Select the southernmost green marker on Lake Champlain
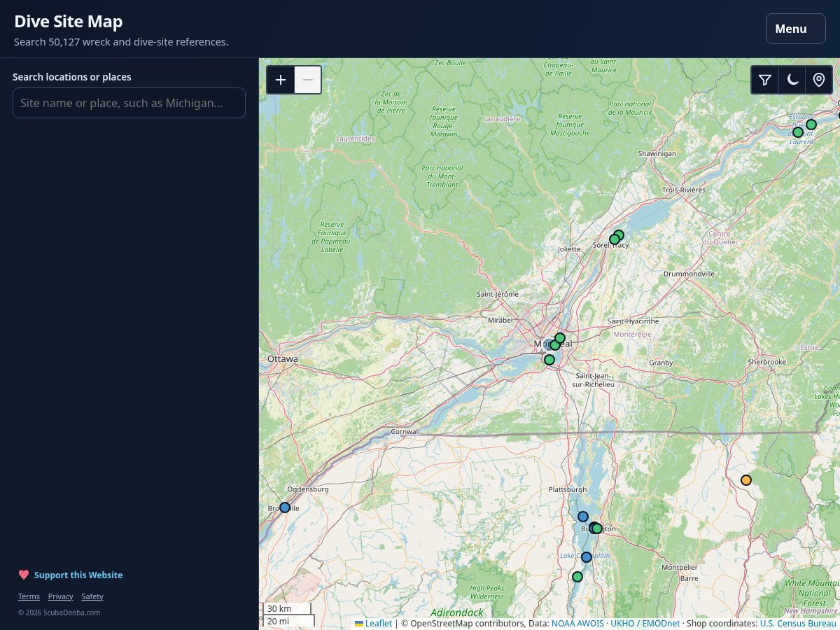 [x=577, y=577]
